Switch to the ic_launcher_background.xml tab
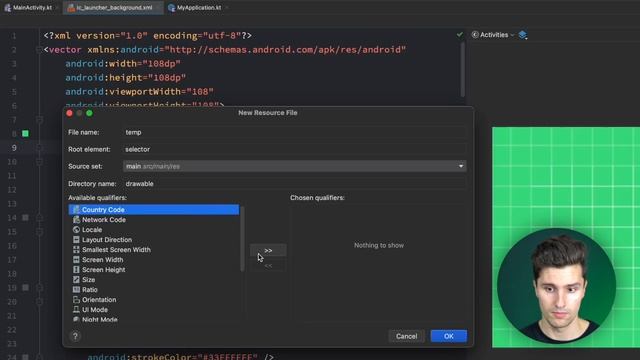This screenshot has height=360, width=640. (113, 7)
